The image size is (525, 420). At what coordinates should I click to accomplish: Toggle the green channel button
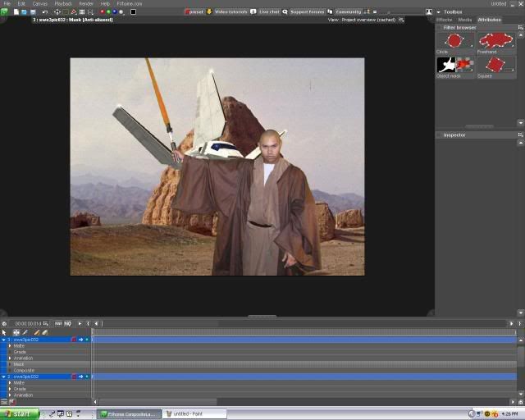tap(108, 11)
